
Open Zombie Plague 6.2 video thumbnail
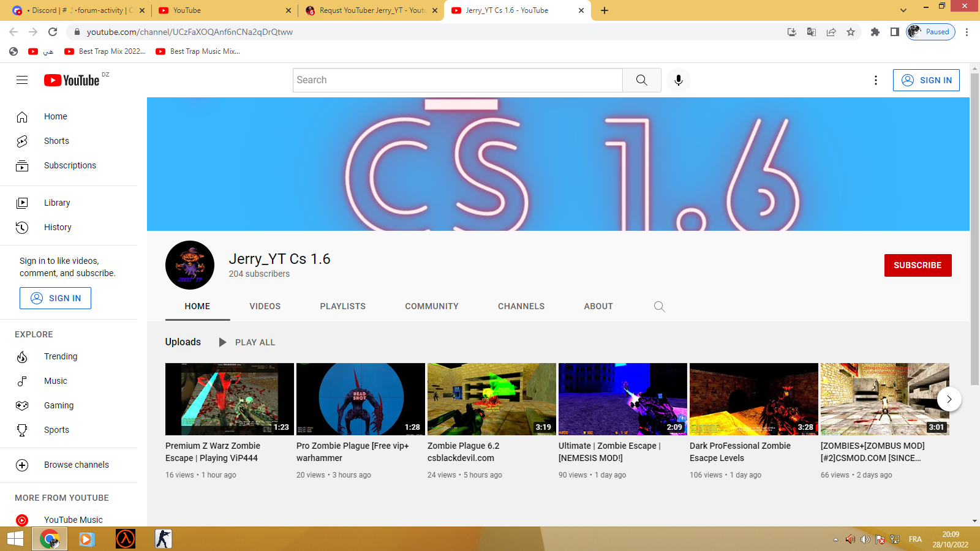tap(491, 399)
